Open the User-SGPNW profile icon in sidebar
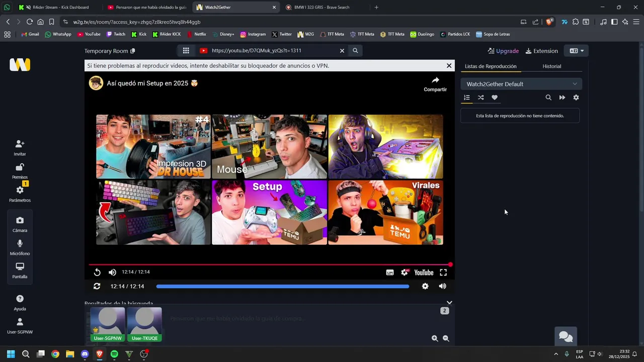 click(x=20, y=322)
